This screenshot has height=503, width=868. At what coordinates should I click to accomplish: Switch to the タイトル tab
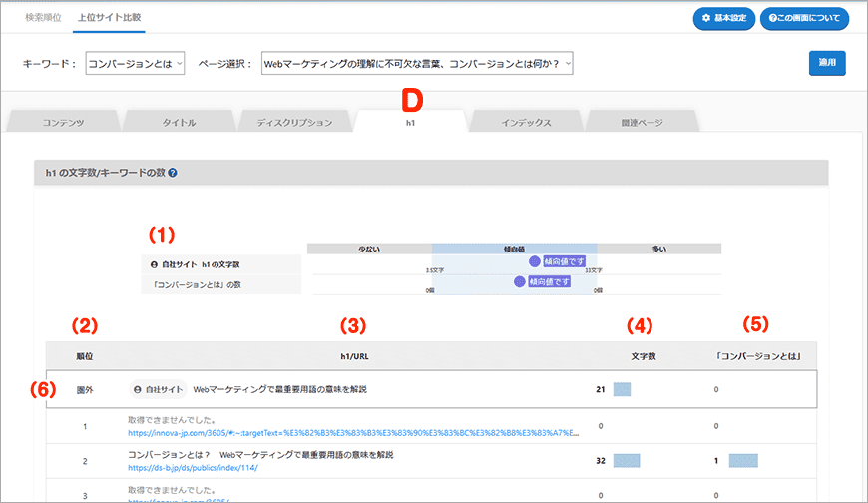pyautogui.click(x=179, y=122)
